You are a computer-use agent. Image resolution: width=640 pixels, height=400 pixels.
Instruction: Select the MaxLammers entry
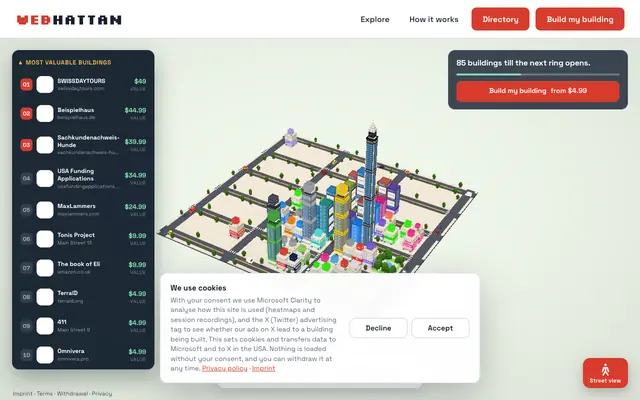point(83,210)
